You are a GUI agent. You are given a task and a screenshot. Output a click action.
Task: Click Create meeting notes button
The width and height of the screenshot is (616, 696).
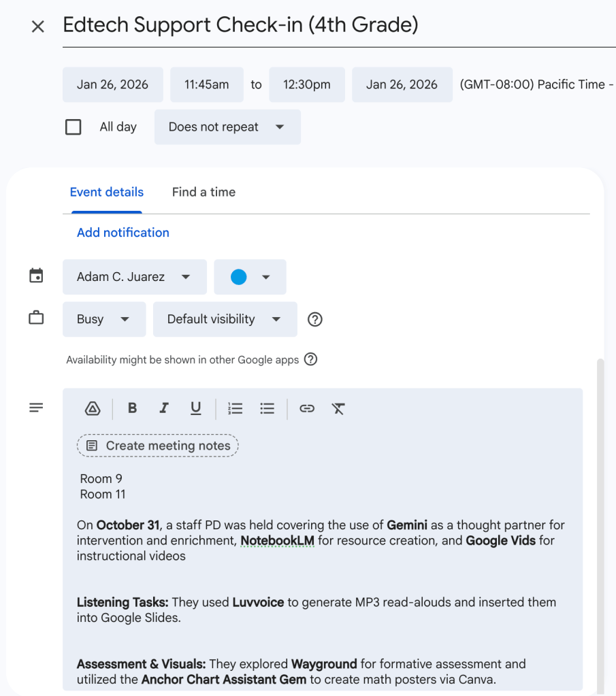pos(158,446)
